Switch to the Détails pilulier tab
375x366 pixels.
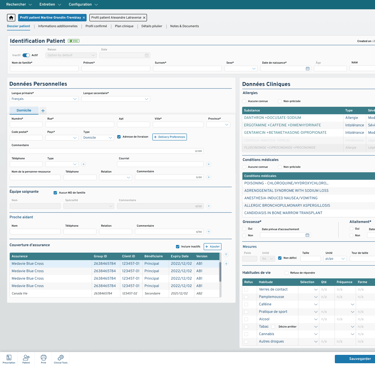[x=152, y=26]
